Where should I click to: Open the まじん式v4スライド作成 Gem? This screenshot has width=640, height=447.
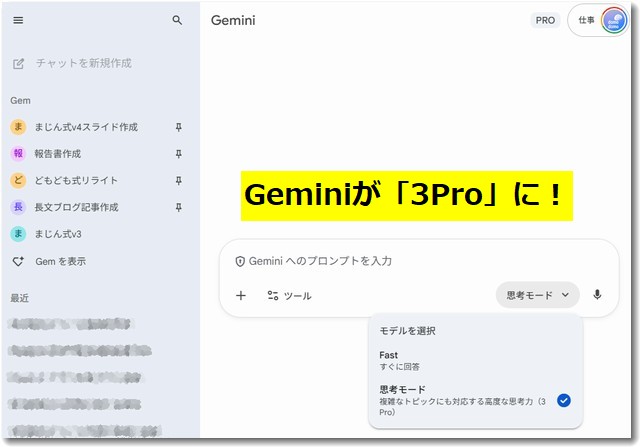click(x=86, y=127)
